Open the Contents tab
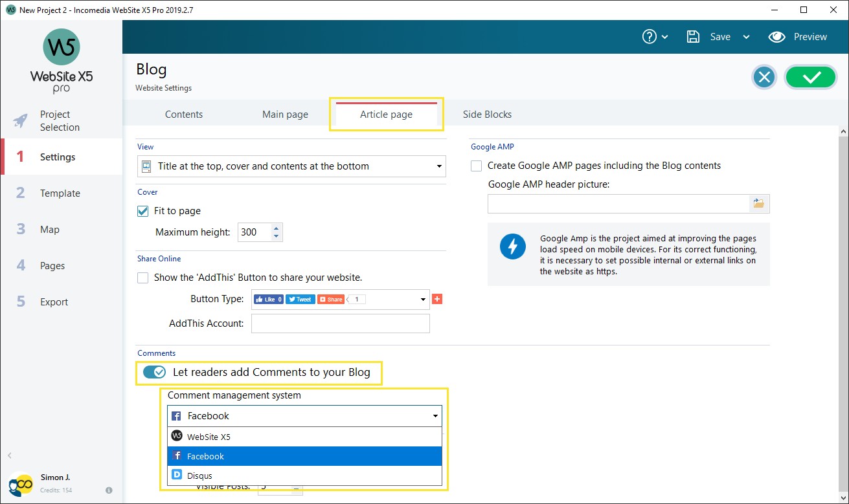Viewport: 849px width, 504px height. pyautogui.click(x=184, y=114)
